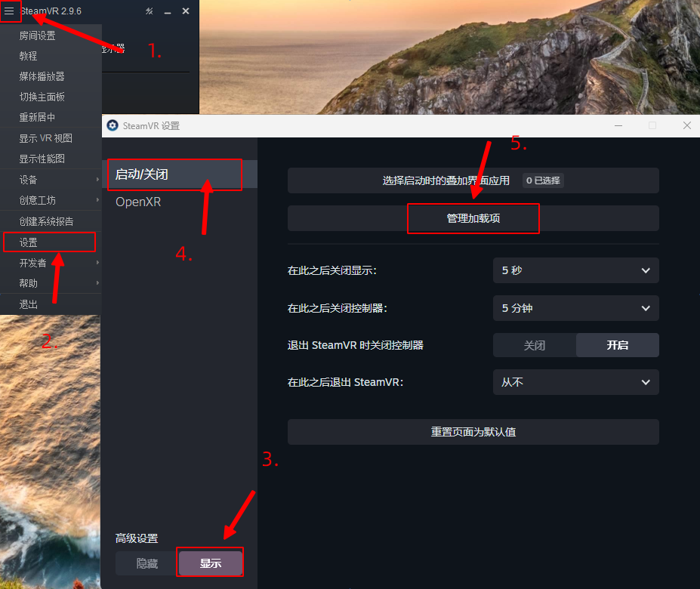Click the pin icon in the SteamVR title bar

tap(149, 11)
